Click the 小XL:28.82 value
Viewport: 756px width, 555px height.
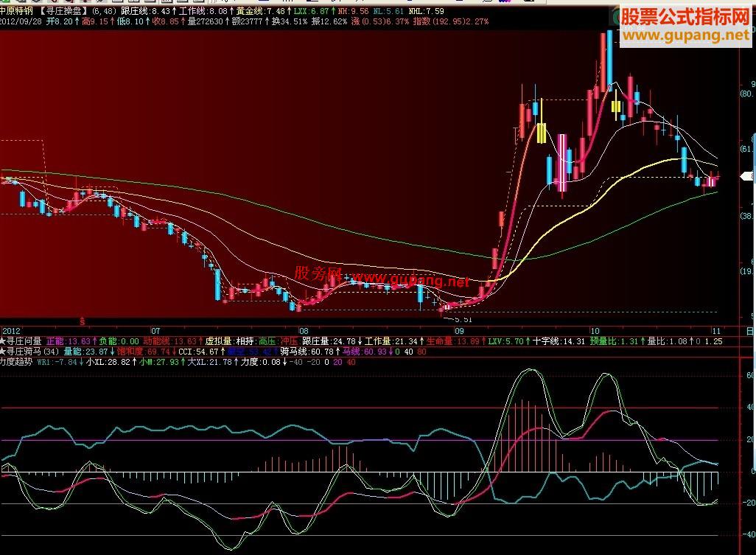[112, 362]
